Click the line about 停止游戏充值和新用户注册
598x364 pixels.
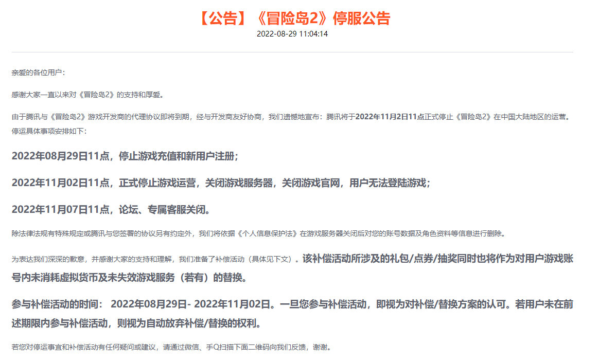(125, 156)
